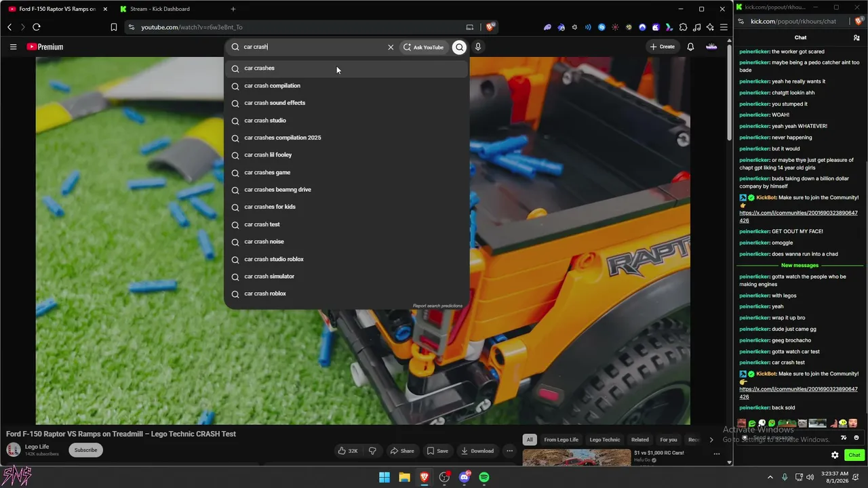Click Report search predictions link

(437, 306)
